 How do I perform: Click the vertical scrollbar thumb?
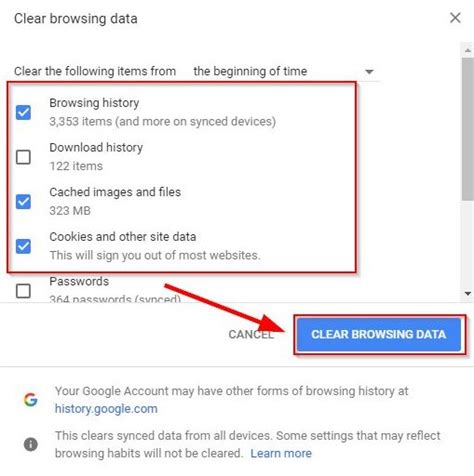pyautogui.click(x=468, y=129)
